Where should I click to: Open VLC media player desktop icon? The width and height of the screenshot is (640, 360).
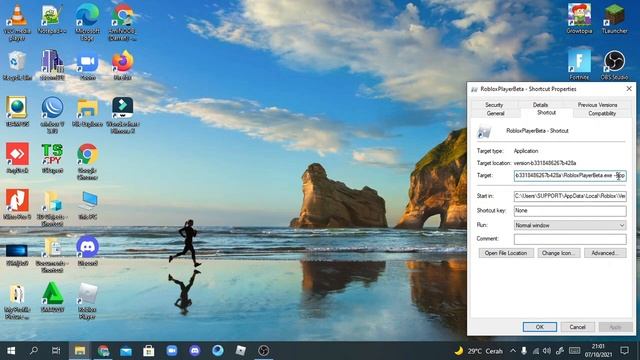tap(17, 22)
